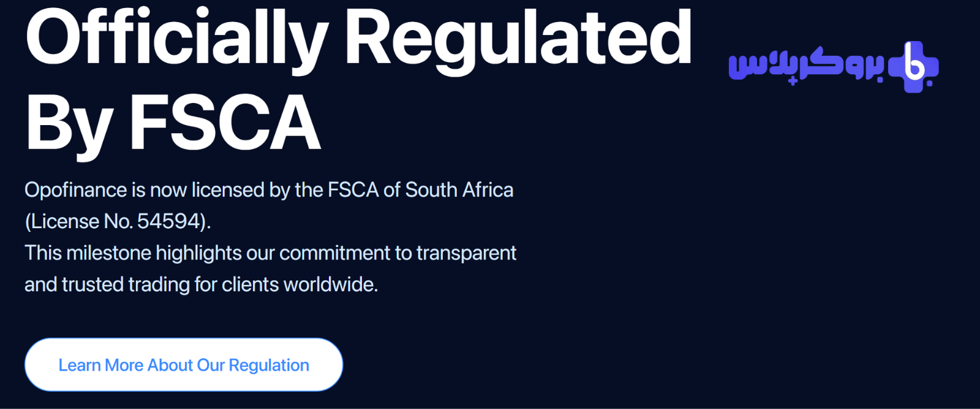The height and width of the screenshot is (409, 980).
Task: Click the word "transparent" in the paragraph
Action: click(x=466, y=253)
